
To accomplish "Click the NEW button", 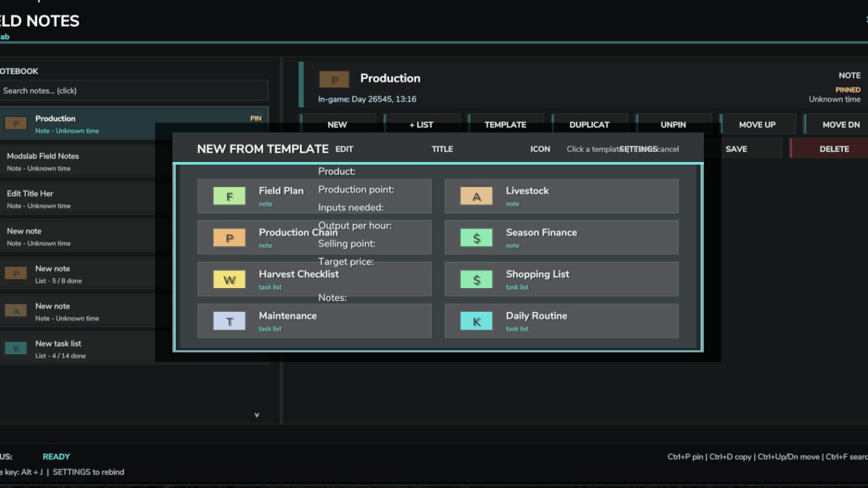I will point(337,125).
